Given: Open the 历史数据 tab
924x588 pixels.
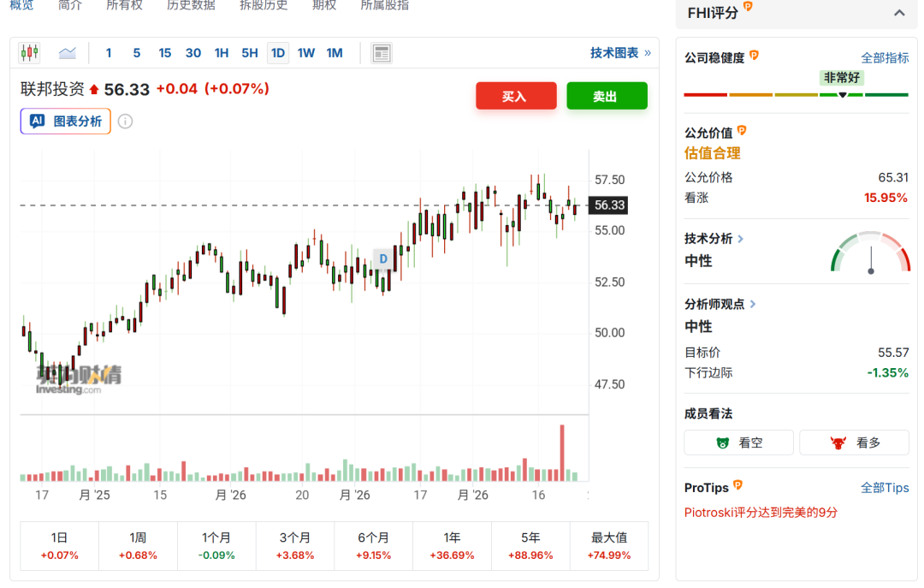Looking at the screenshot, I should [x=191, y=5].
